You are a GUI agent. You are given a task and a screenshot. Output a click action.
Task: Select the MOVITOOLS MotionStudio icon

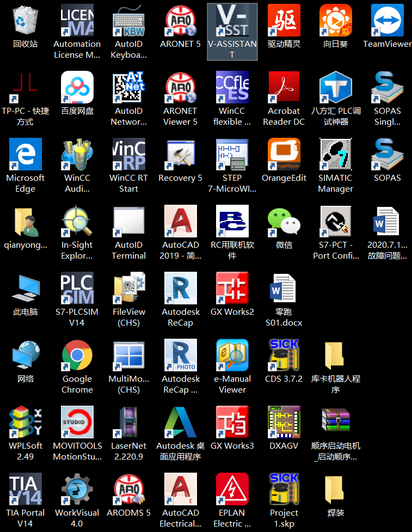[x=77, y=423]
